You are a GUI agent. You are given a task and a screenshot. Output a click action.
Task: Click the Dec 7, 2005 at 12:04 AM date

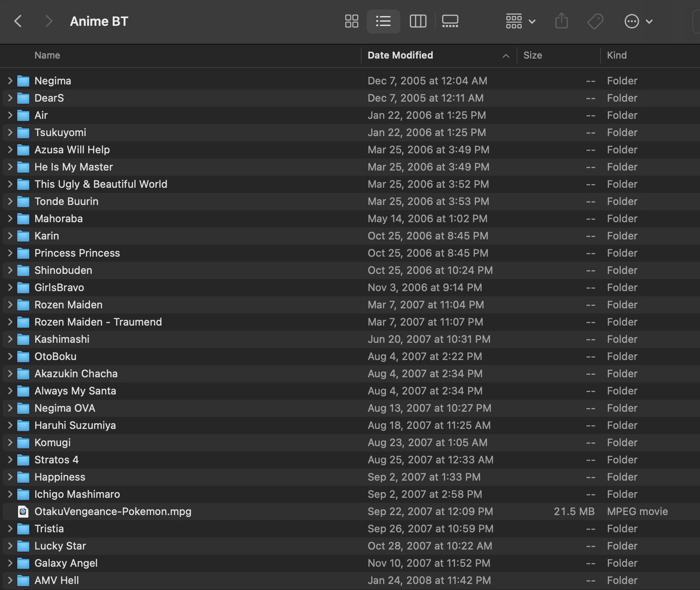click(x=427, y=81)
